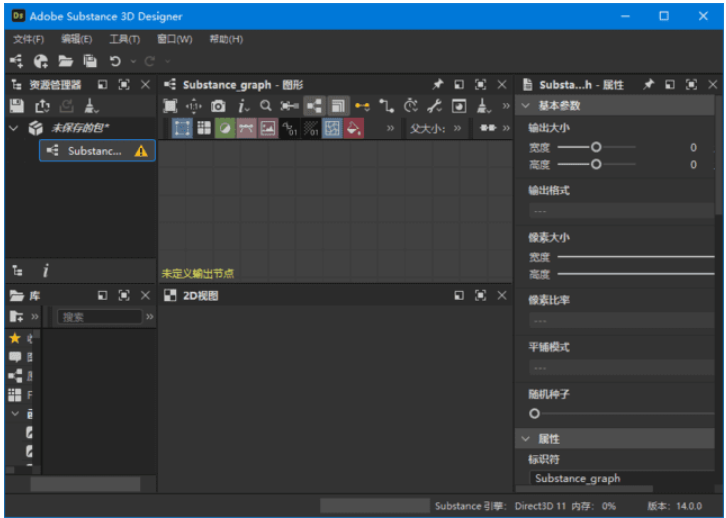Add a blue Transform 2D node

182,128
